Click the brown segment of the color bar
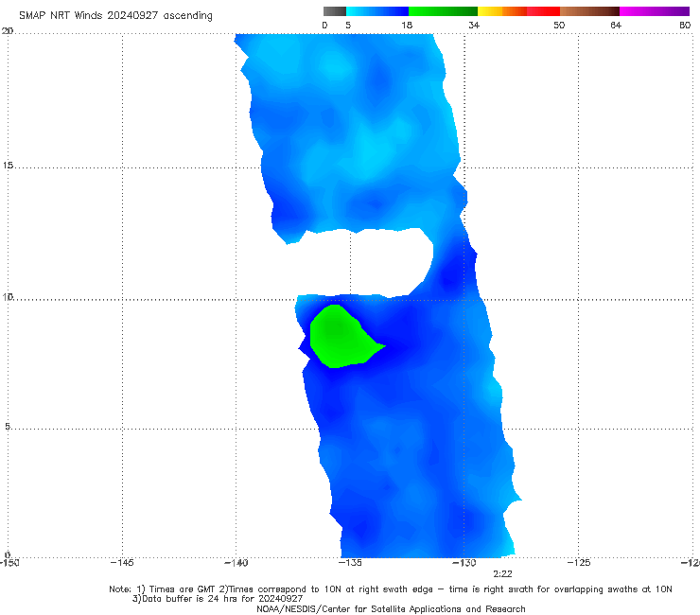Image resolution: width=700 pixels, height=615 pixels. 589,11
